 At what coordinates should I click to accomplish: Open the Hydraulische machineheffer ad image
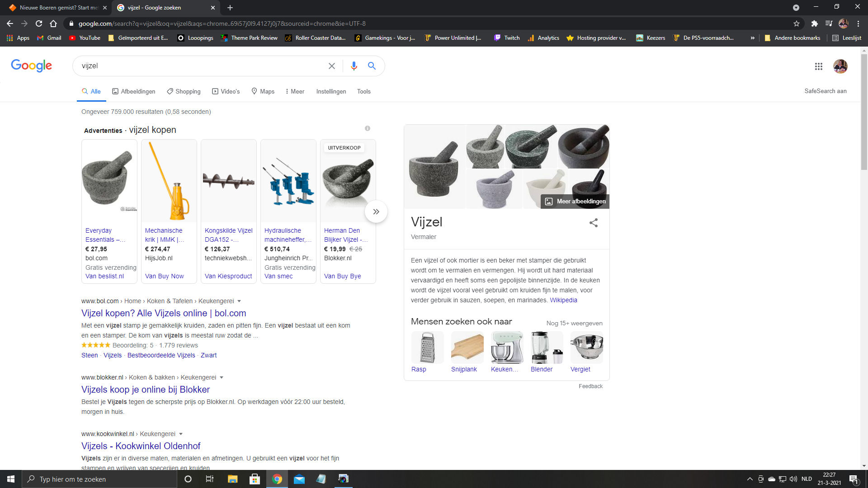(288, 181)
